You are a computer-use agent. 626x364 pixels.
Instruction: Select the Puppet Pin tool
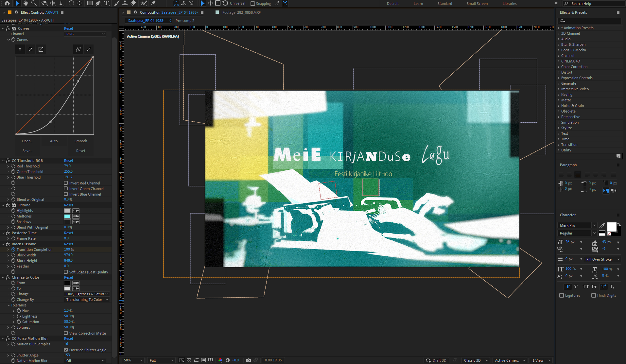154,3
